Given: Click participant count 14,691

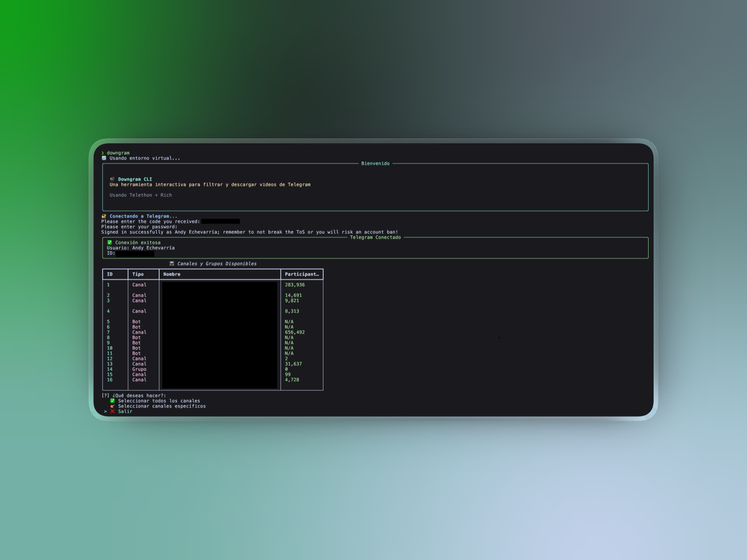Looking at the screenshot, I should [293, 296].
